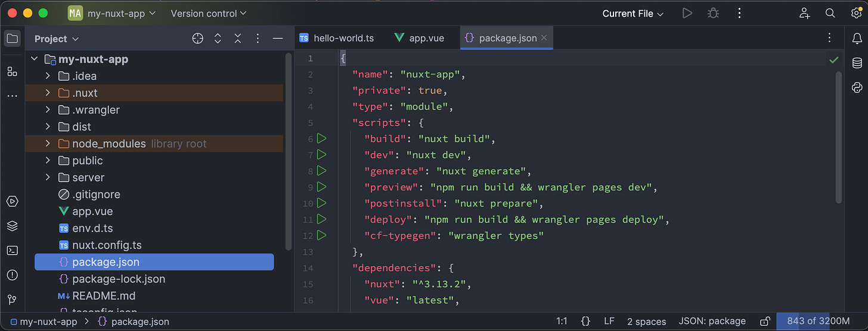Image resolution: width=868 pixels, height=331 pixels.
Task: Open Notifications bell
Action: click(857, 39)
